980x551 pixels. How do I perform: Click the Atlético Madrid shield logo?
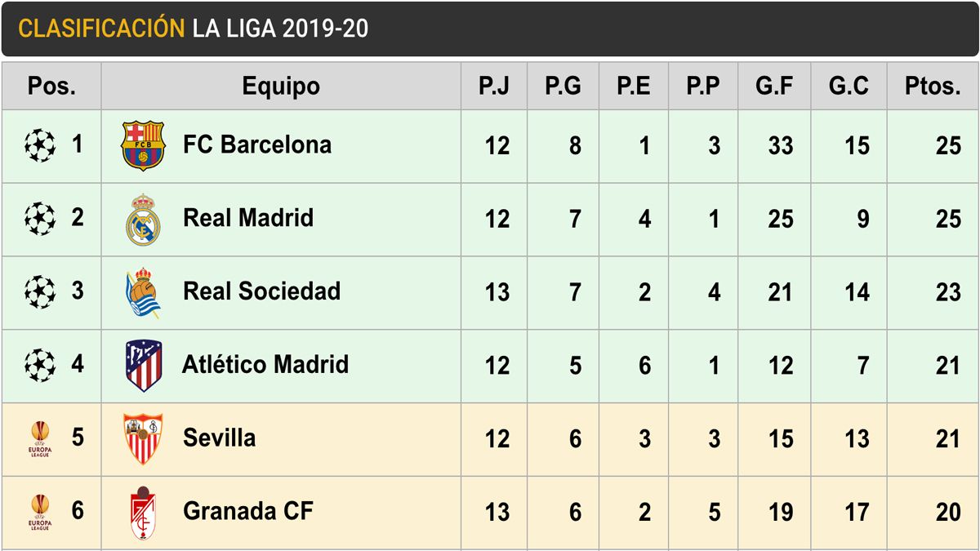coord(143,365)
